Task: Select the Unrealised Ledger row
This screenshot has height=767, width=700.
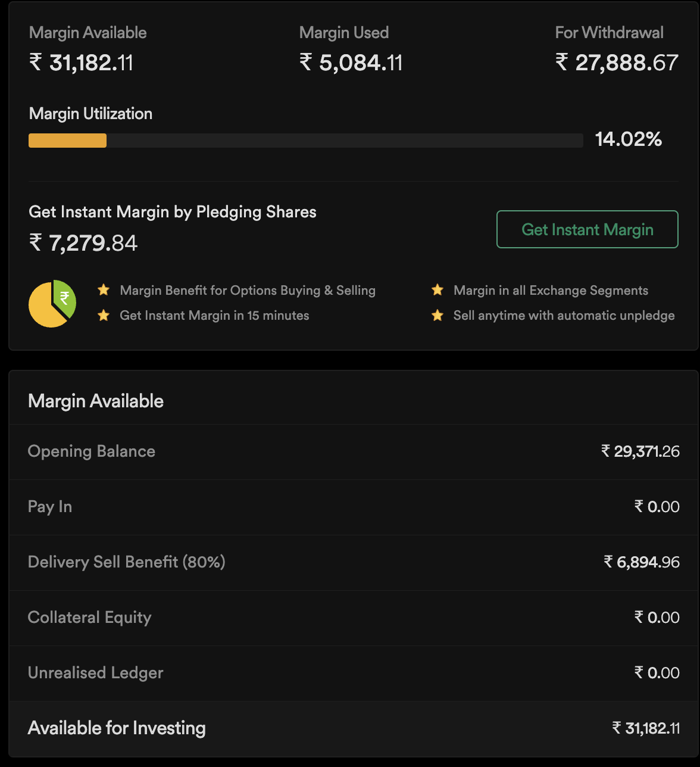Action: point(354,673)
